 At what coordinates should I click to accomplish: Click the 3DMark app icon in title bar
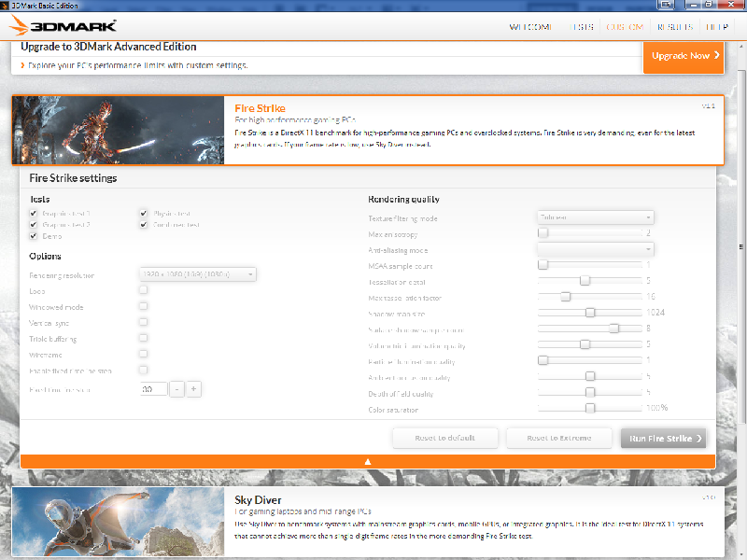click(5, 6)
